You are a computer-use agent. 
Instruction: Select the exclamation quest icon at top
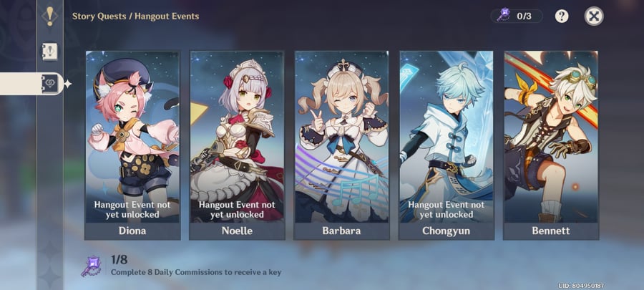click(x=49, y=16)
